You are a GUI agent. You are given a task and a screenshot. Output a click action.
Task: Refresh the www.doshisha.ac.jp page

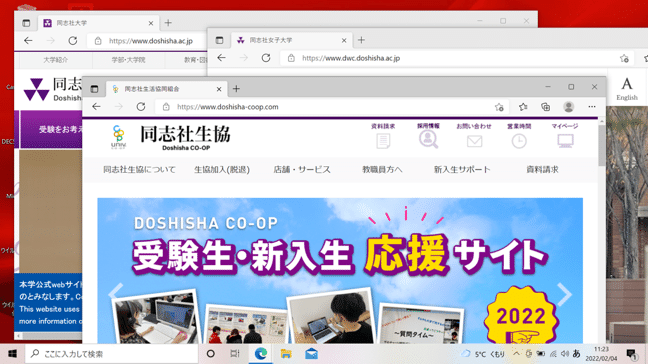73,40
